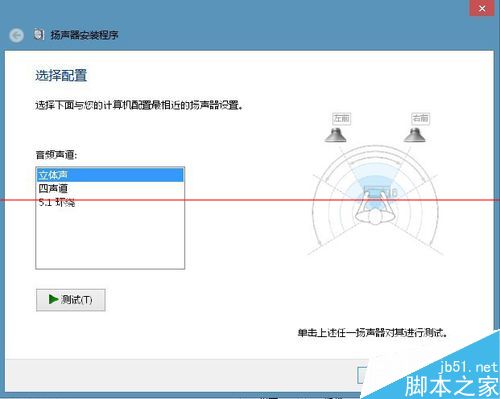The width and height of the screenshot is (500, 399).
Task: Click the 左前 speaker label
Action: 341,118
